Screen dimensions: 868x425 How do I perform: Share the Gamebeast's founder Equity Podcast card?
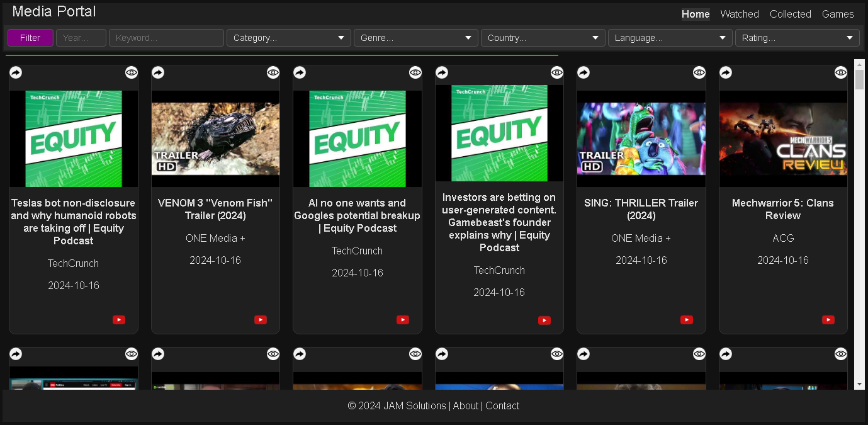coord(442,73)
